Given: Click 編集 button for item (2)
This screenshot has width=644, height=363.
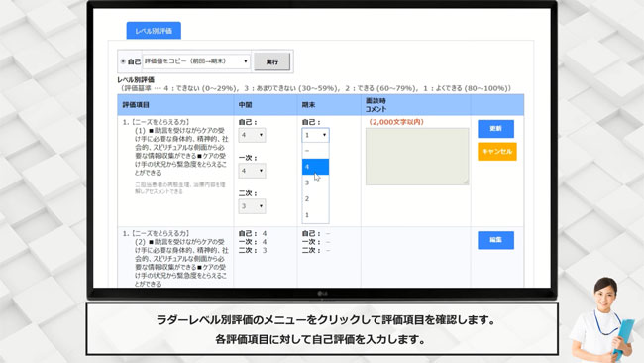Looking at the screenshot, I should point(495,240).
